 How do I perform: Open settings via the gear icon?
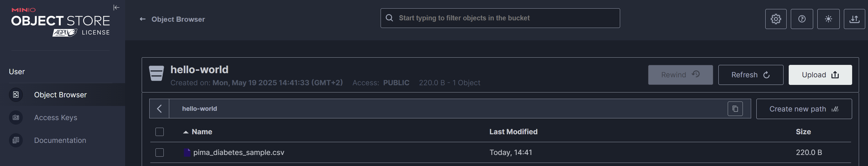[776, 19]
